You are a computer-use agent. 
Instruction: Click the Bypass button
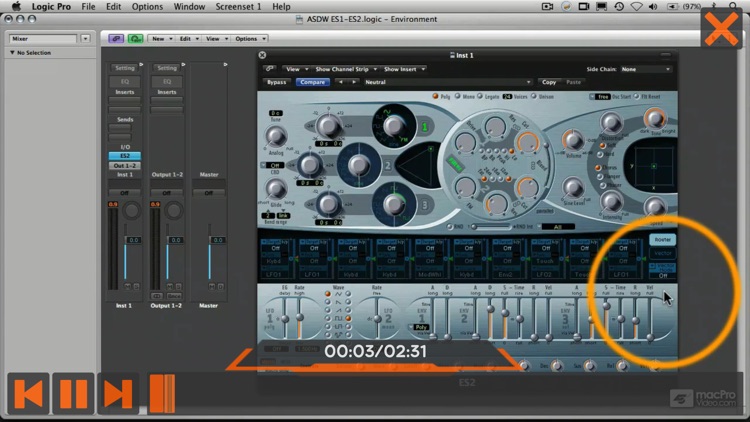(276, 82)
